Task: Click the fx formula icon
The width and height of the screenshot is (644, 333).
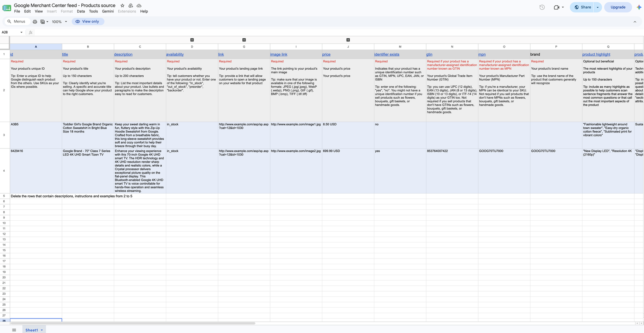Action: [x=31, y=33]
